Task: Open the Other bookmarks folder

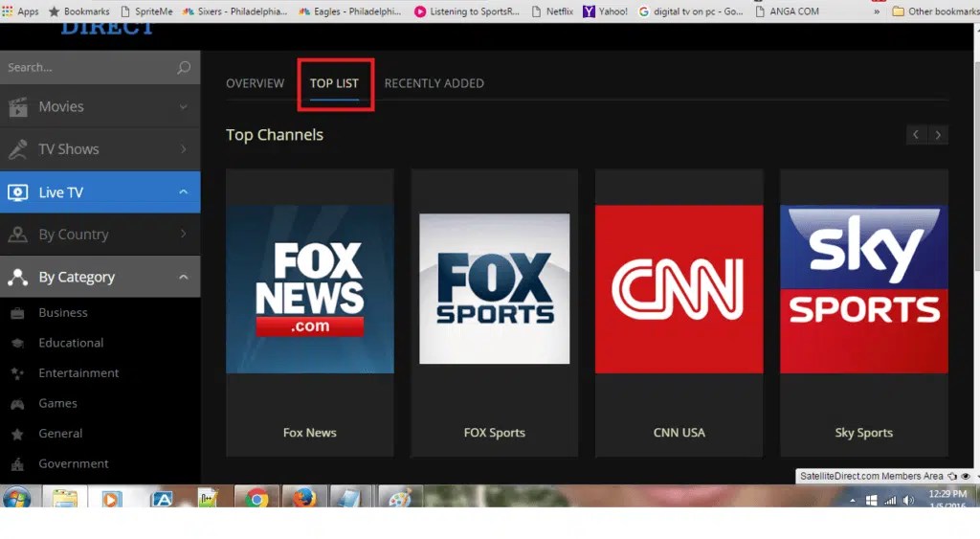Action: [x=935, y=11]
